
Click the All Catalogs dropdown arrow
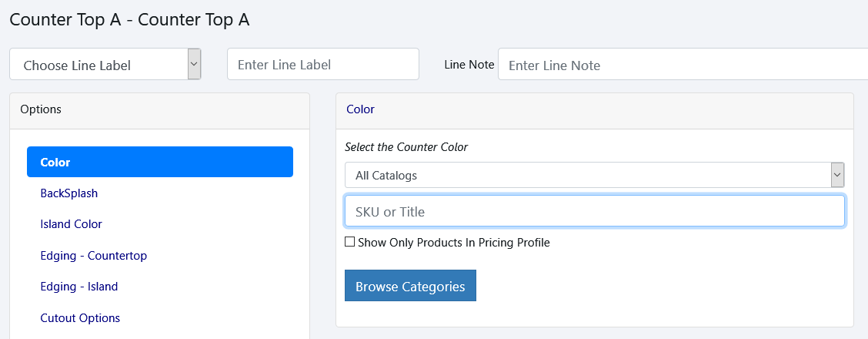[x=837, y=175]
